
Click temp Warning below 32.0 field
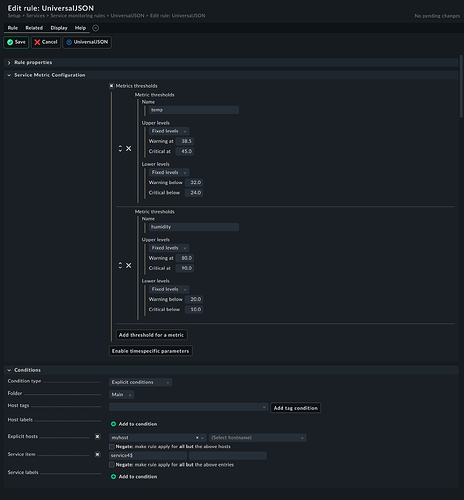click(194, 183)
